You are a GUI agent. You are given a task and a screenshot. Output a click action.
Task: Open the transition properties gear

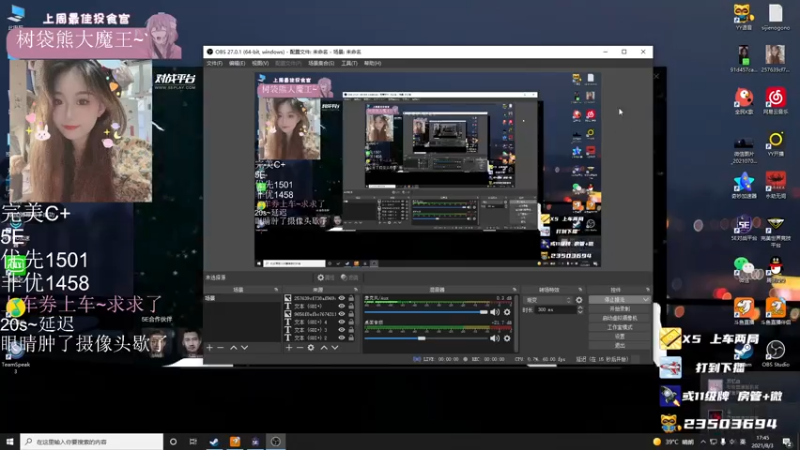tap(579, 300)
